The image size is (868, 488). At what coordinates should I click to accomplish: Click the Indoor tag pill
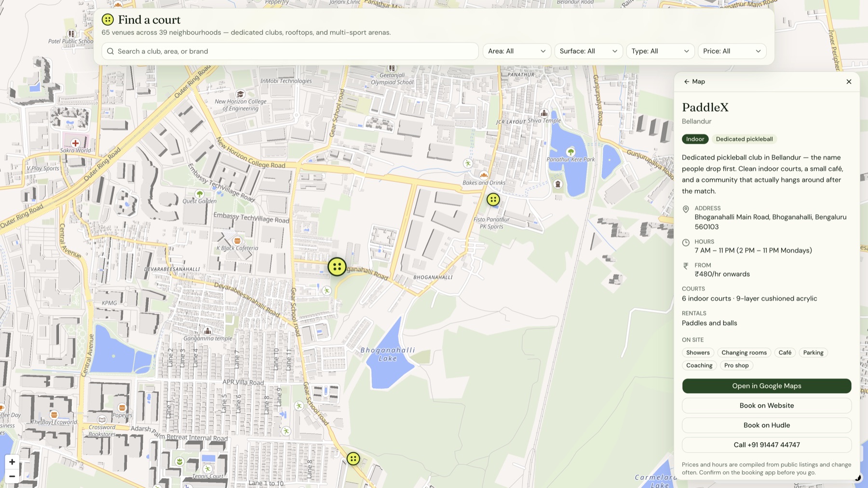[x=695, y=139]
